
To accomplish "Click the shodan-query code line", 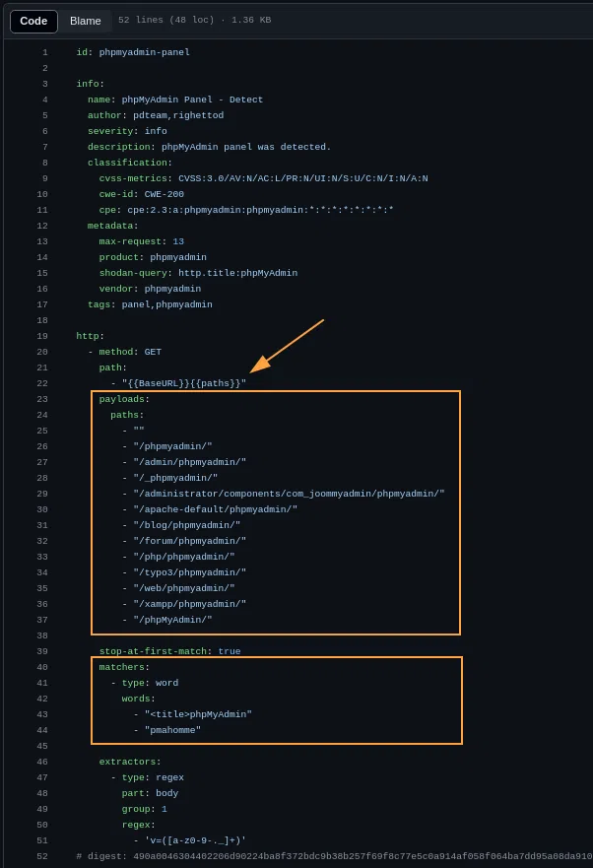I will [198, 273].
